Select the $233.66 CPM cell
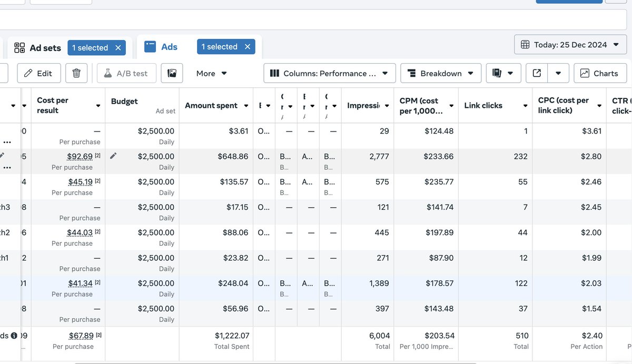This screenshot has height=364, width=632. point(439,156)
